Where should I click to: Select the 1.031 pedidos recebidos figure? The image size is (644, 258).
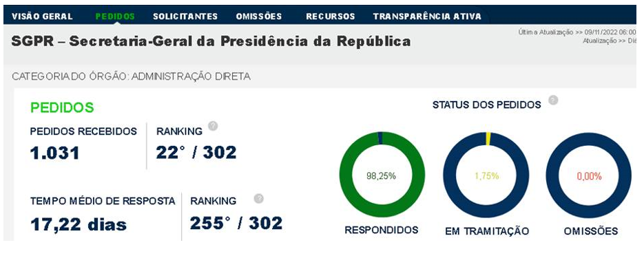pos(54,153)
